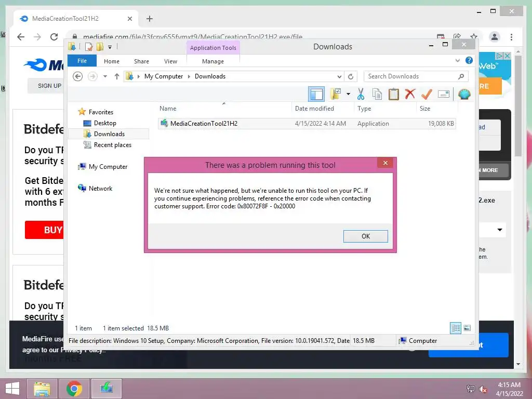Click quick access properties icon in title bar

click(88, 47)
